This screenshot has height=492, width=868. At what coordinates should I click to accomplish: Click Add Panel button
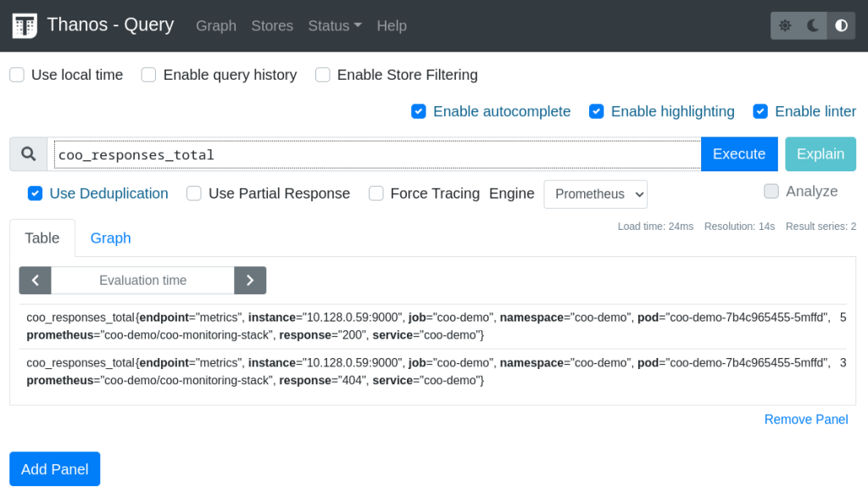pos(55,469)
